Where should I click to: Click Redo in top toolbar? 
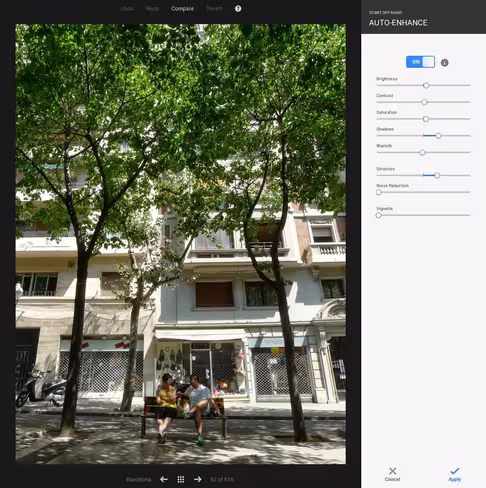152,9
